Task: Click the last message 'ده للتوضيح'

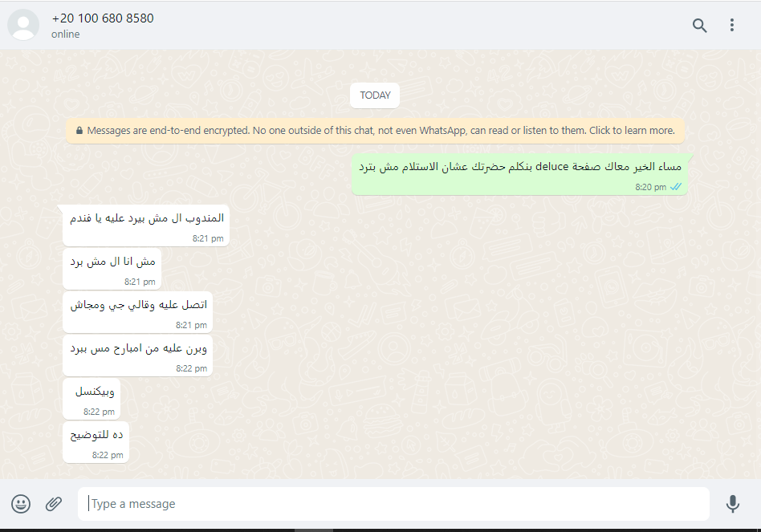Action: point(96,435)
